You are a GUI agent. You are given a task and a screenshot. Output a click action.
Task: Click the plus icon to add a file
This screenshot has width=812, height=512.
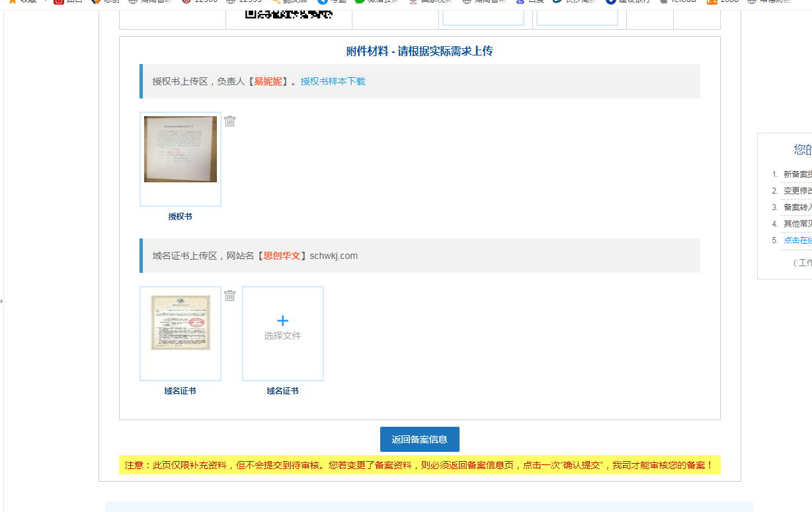(x=282, y=320)
